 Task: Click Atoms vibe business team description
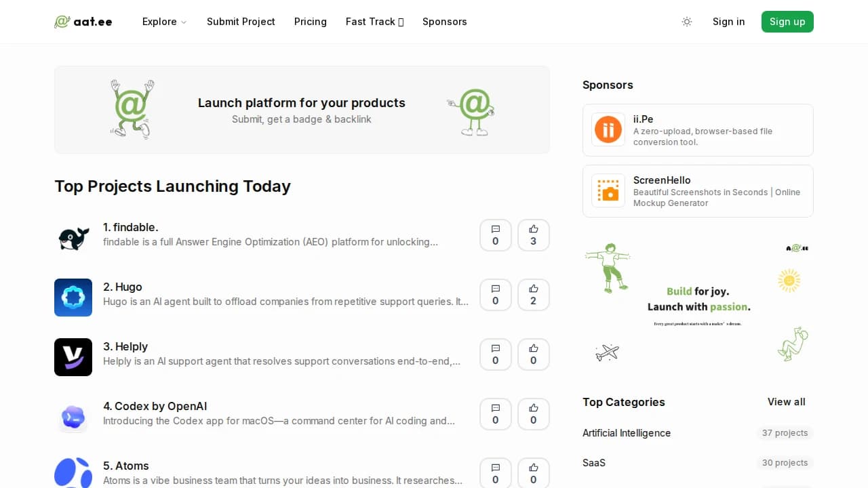click(283, 481)
